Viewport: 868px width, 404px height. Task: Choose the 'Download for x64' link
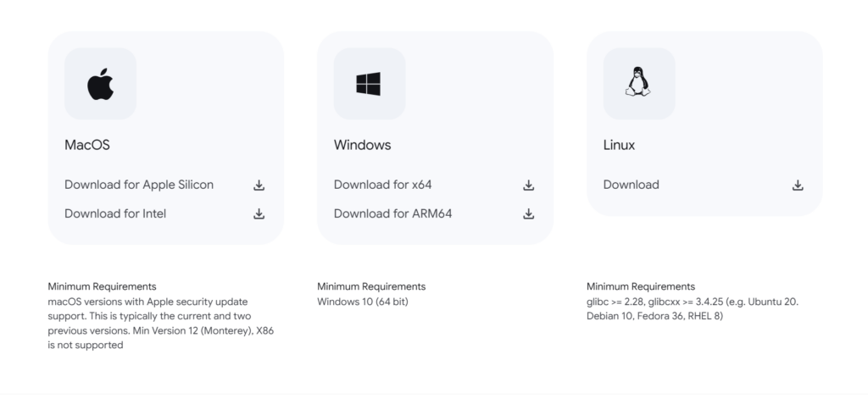(382, 185)
